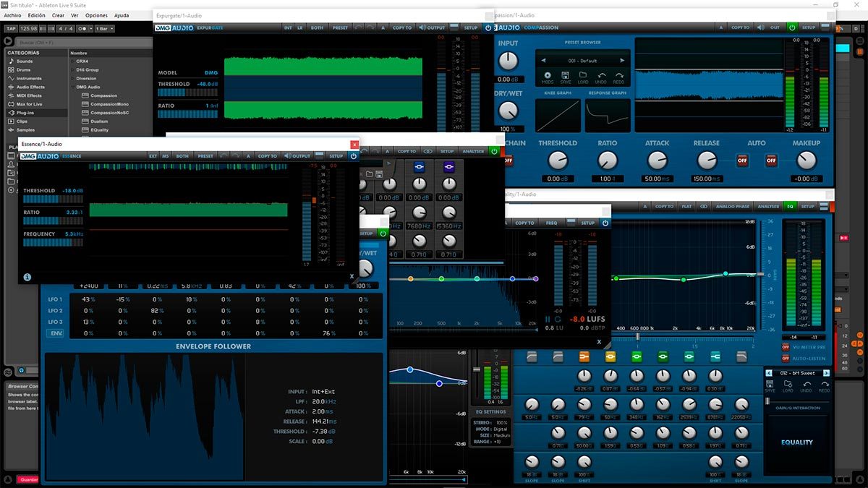Click the REDO icon in Compassion
Screen dimensions: 868x488
(619, 75)
